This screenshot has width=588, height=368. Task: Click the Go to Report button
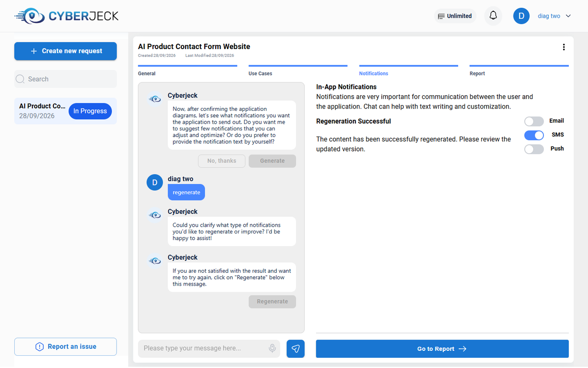pos(442,349)
